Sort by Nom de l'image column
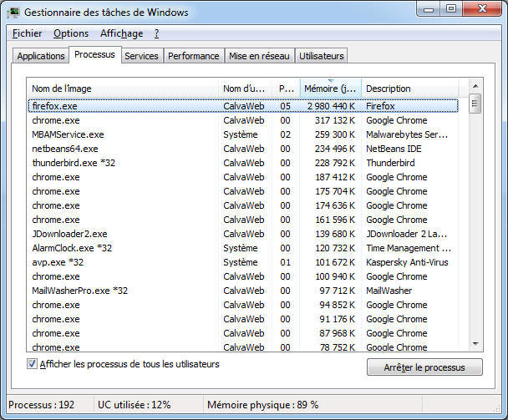The height and width of the screenshot is (420, 508). point(123,89)
